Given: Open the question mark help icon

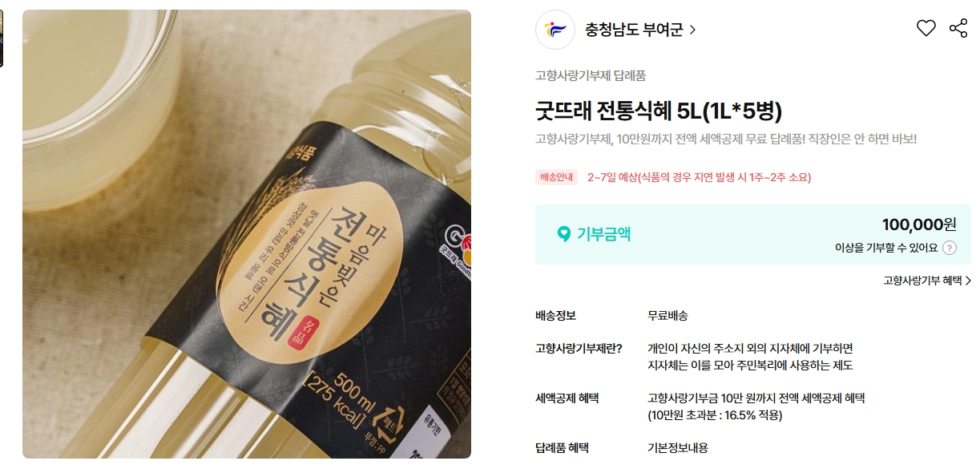Looking at the screenshot, I should tap(950, 248).
